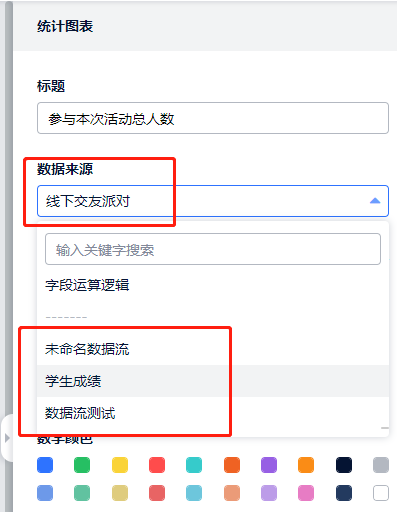Pick the black color swatch
This screenshot has width=397, height=512.
[344, 465]
